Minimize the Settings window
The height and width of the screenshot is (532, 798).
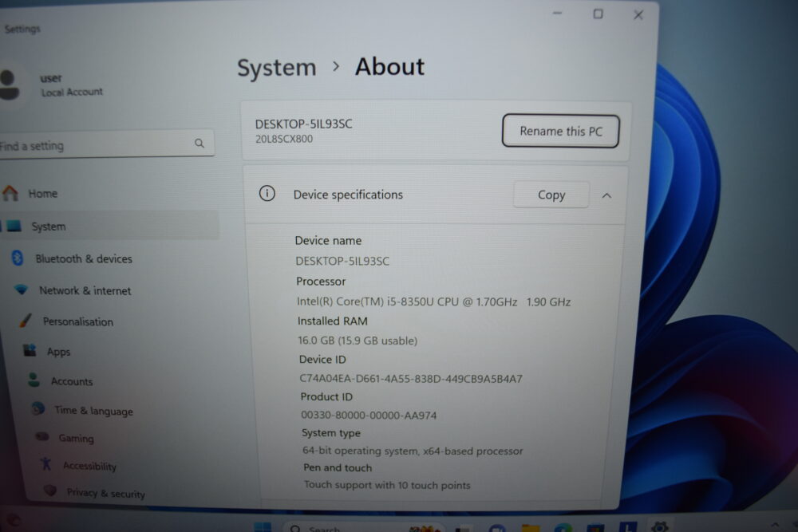coord(558,14)
